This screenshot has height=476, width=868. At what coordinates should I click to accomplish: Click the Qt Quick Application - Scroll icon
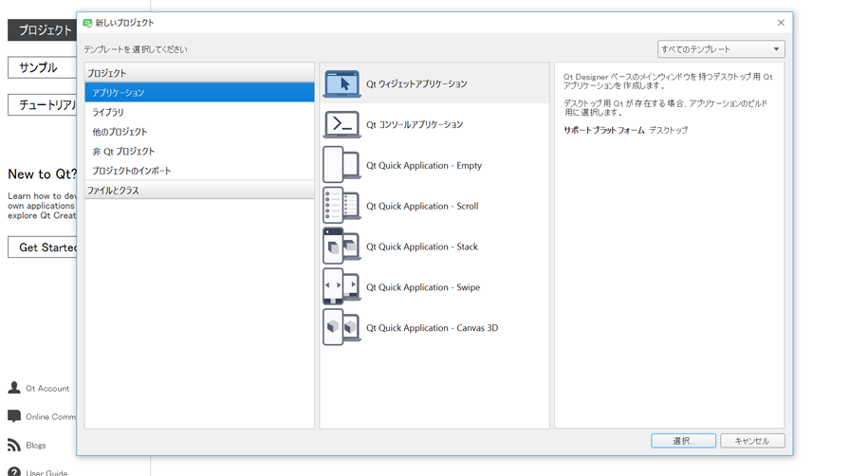[342, 206]
